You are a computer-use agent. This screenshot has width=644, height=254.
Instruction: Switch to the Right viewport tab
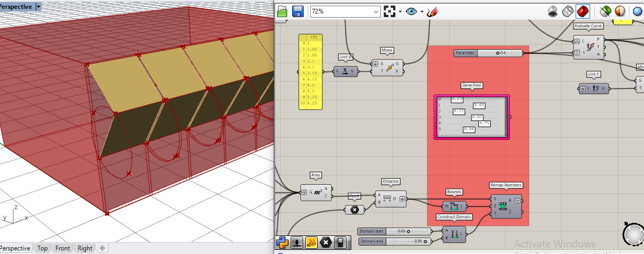tap(85, 248)
